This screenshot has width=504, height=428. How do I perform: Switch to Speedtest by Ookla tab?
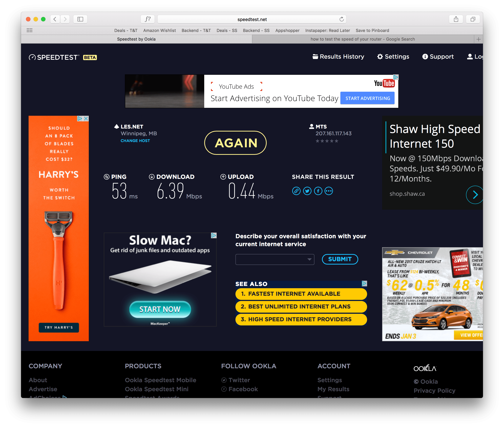point(136,39)
